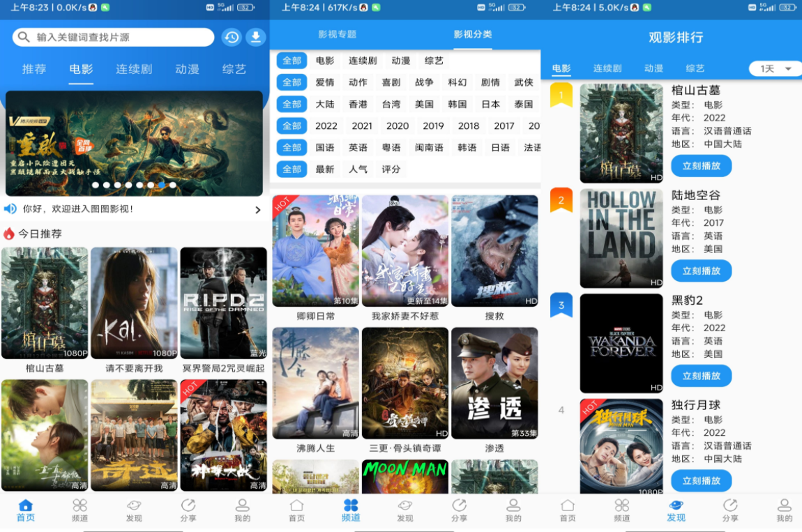The width and height of the screenshot is (802, 532).
Task: Filter by 香港 region
Action: [x=358, y=104]
